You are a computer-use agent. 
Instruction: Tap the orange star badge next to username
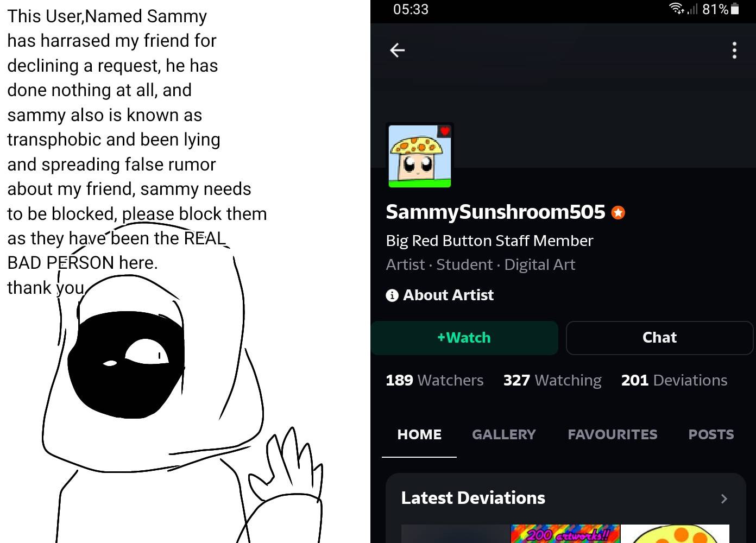(x=618, y=212)
